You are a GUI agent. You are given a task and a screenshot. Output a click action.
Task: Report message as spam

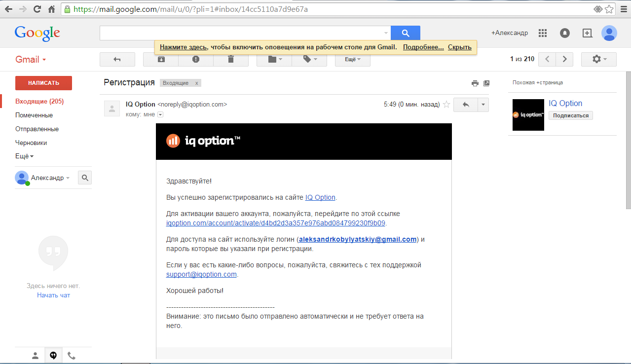[x=196, y=59]
